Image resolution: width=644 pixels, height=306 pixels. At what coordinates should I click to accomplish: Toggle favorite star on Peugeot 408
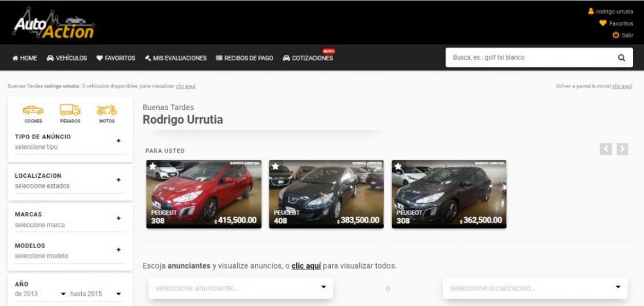coord(275,166)
